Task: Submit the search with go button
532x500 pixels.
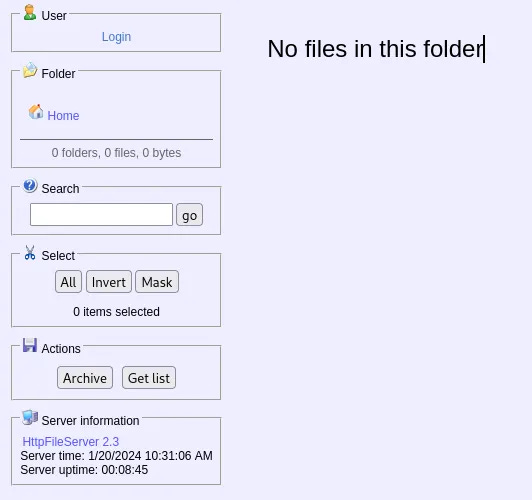Action: click(189, 215)
